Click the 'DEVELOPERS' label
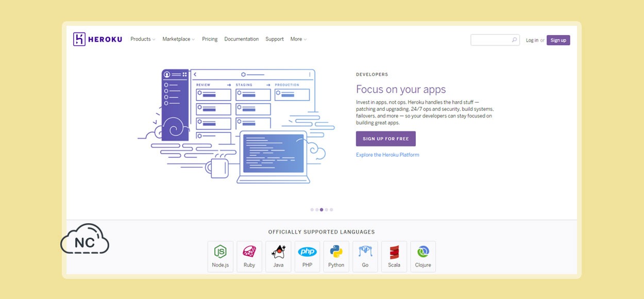Screen dimensions: 644x299 pos(372,75)
